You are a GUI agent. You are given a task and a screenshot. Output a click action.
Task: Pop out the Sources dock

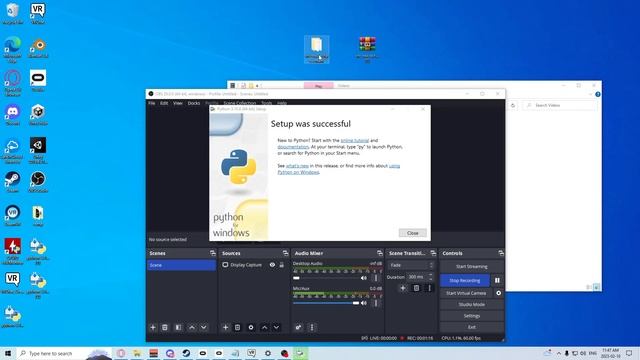coord(285,253)
